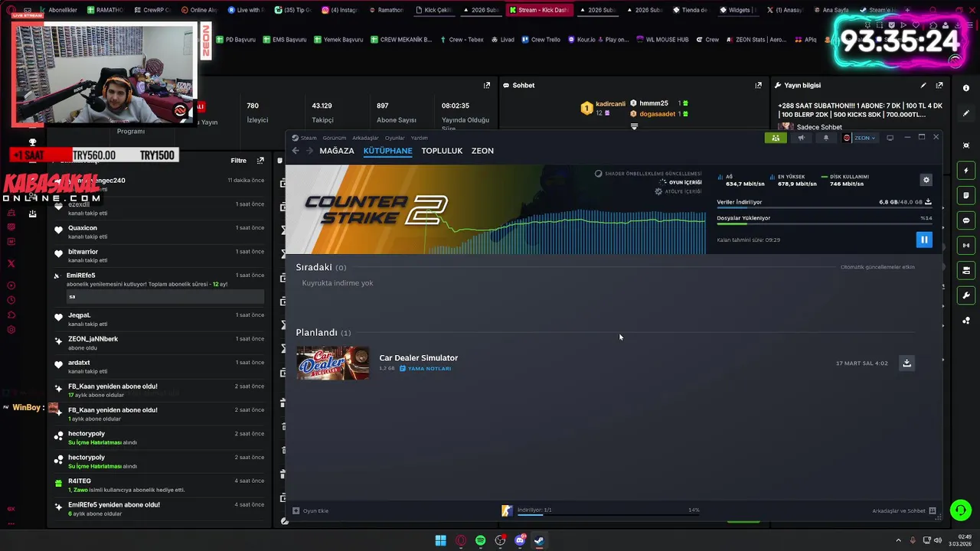Screen dimensions: 980x551
Task: Pop out the stream stats panel
Action: (x=486, y=86)
